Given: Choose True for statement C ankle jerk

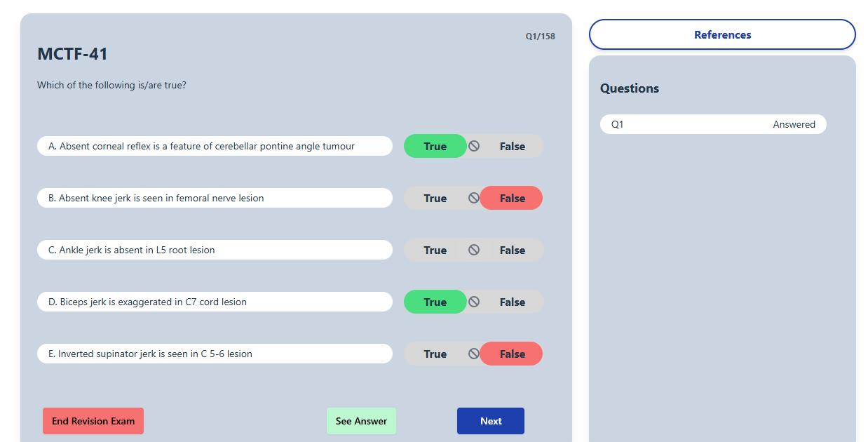Looking at the screenshot, I should tap(435, 250).
